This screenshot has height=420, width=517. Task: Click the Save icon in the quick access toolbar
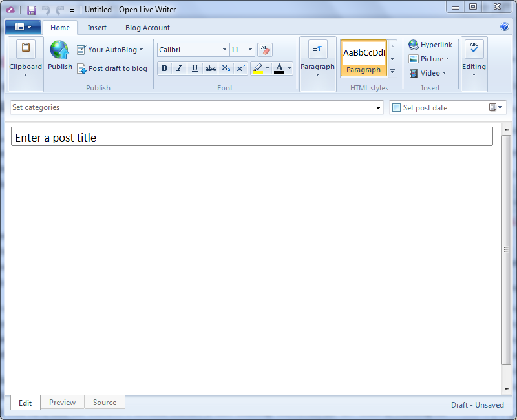coord(32,10)
